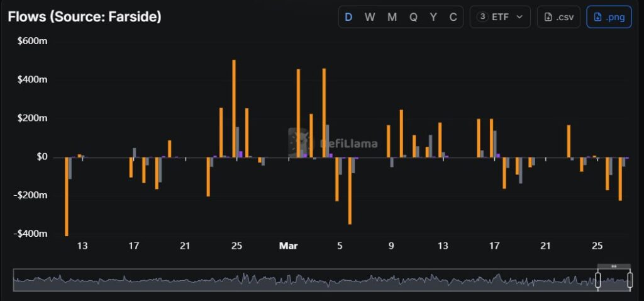Click the range selector move handle
644x301 pixels.
point(613,266)
